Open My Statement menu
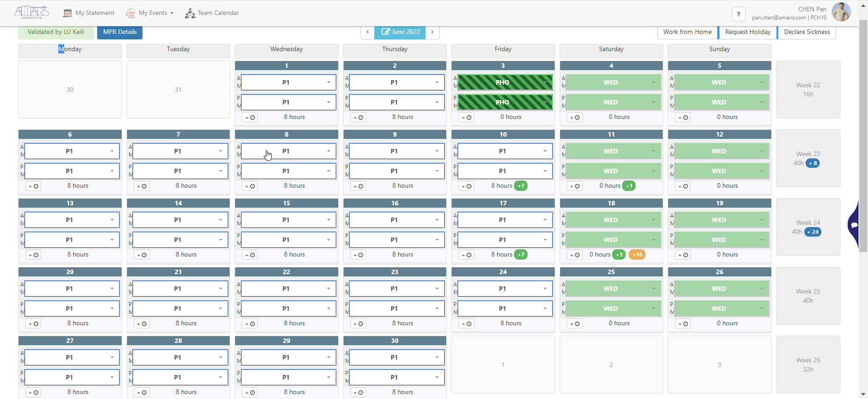The height and width of the screenshot is (399, 868). tap(89, 13)
